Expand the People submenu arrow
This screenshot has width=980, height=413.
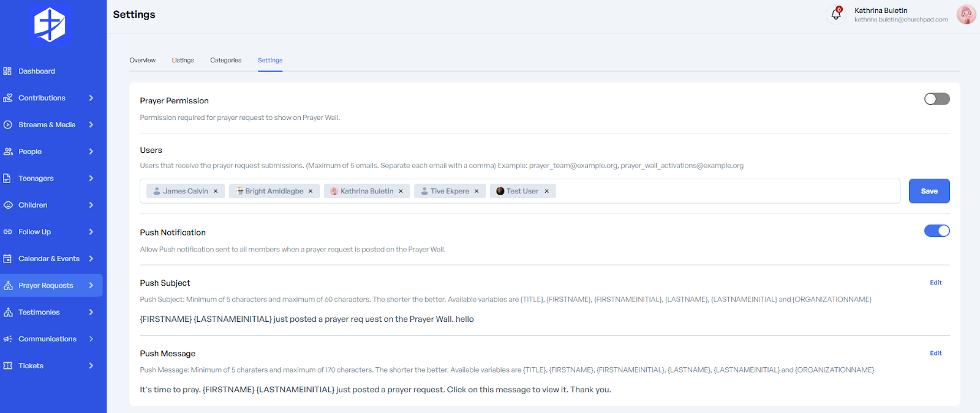[91, 152]
